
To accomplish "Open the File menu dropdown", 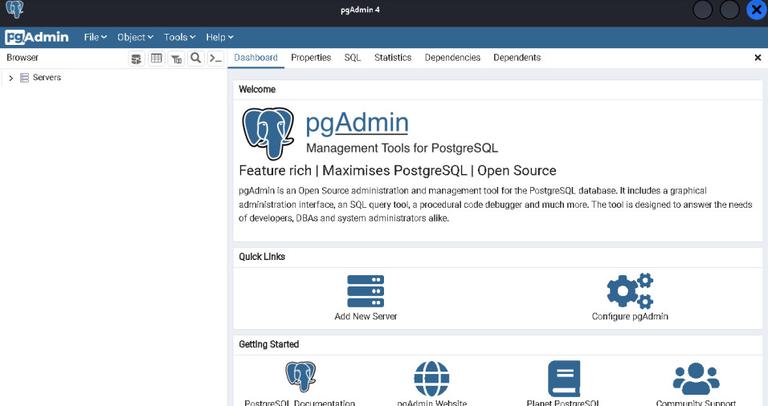I will (x=95, y=37).
